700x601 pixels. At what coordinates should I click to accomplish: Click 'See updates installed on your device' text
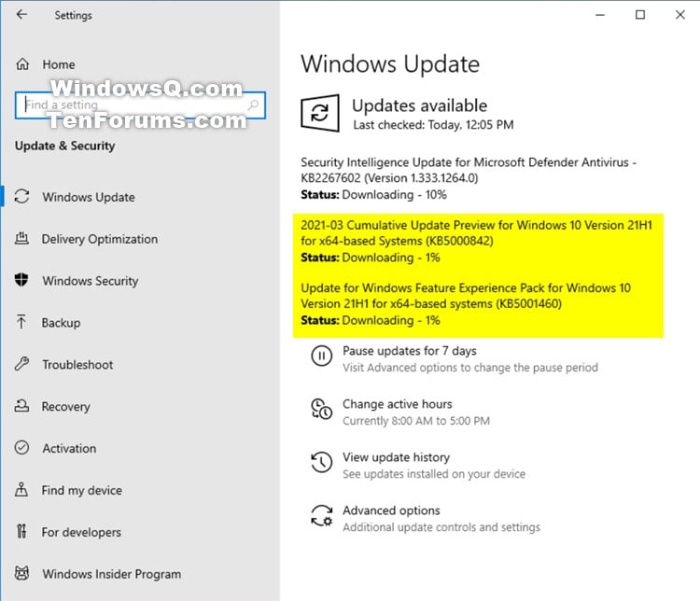coord(434,474)
